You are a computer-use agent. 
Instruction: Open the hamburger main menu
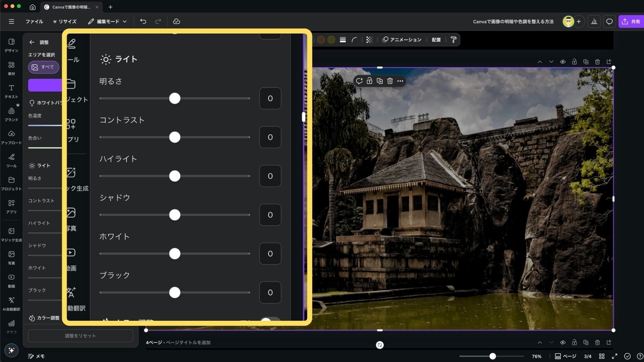[x=11, y=21]
